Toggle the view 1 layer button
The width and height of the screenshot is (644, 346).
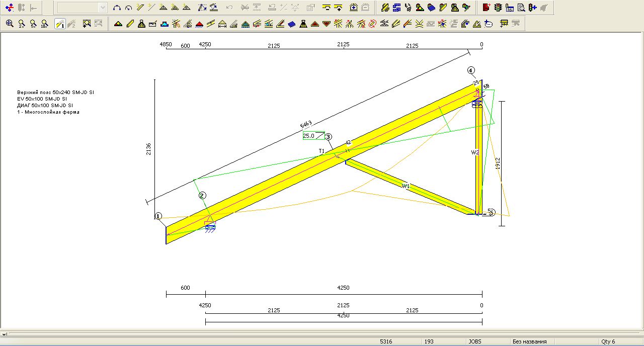pyautogui.click(x=60, y=23)
